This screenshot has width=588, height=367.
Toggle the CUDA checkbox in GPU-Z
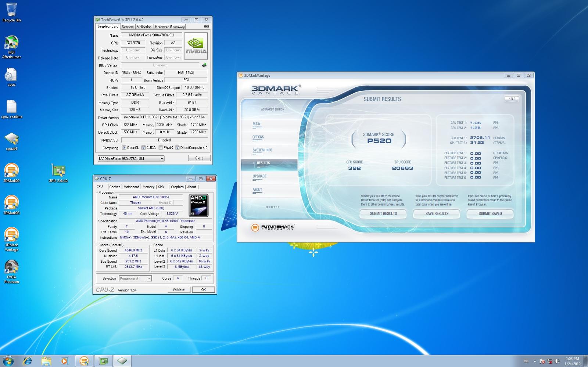[x=143, y=148]
